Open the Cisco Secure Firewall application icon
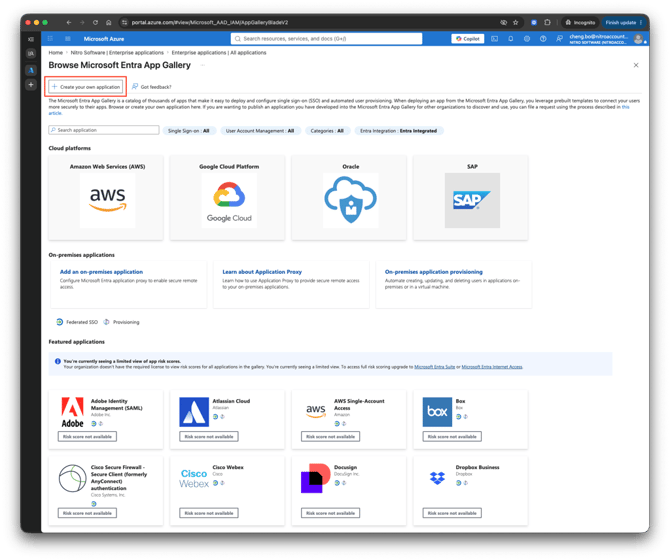This screenshot has width=670, height=560. coord(72,478)
